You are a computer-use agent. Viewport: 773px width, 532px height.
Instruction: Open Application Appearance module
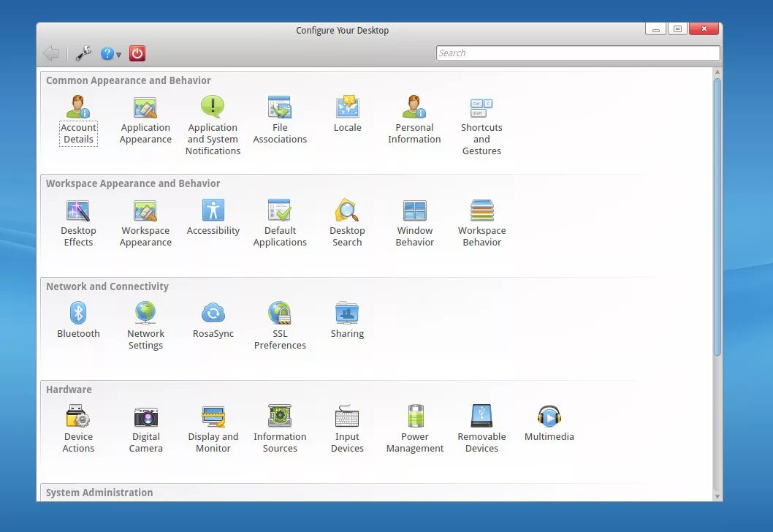[145, 121]
